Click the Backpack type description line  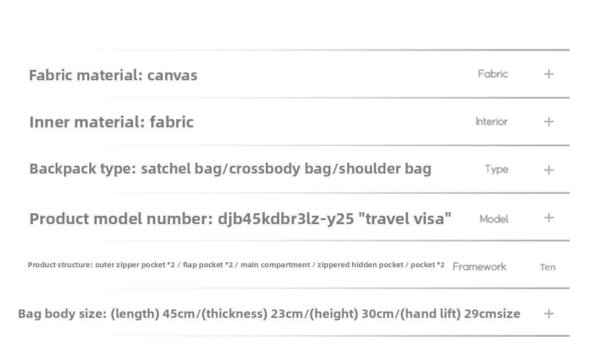click(230, 169)
